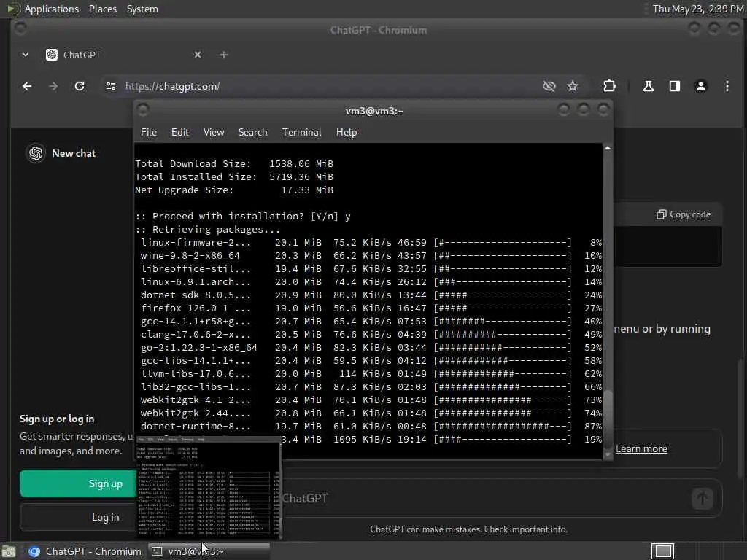Open the Applications menu

coord(52,9)
